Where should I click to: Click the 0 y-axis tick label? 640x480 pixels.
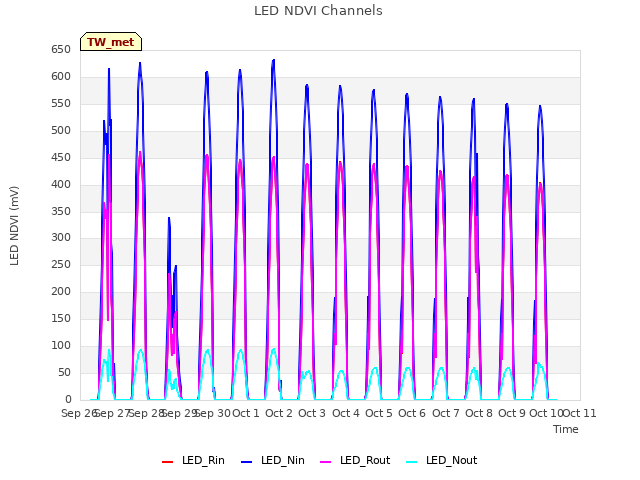pyautogui.click(x=68, y=399)
